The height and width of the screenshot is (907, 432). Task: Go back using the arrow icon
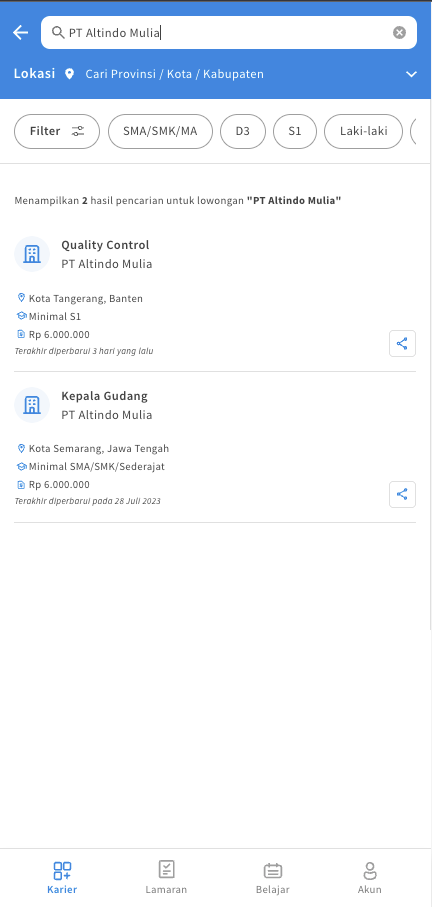[x=20, y=32]
